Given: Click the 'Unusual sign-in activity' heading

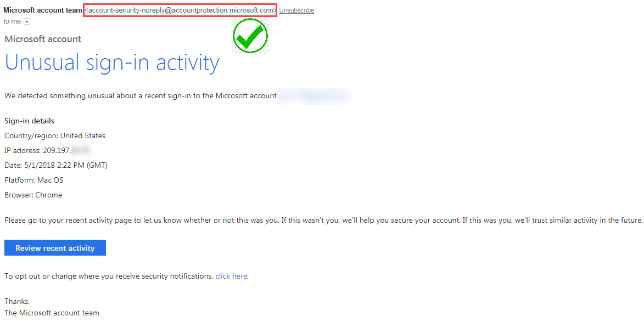Looking at the screenshot, I should pos(111,63).
